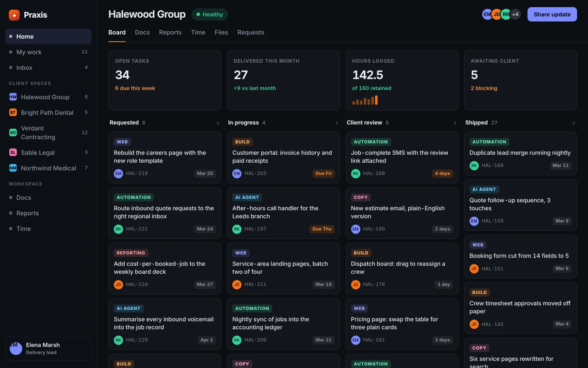588x368 pixels.
Task: Open the Requests tab
Action: [x=251, y=32]
